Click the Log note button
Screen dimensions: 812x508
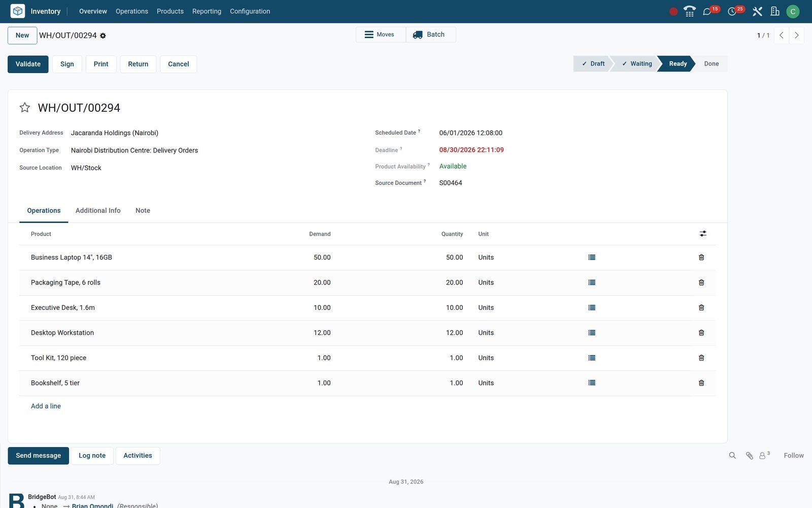[x=92, y=456]
